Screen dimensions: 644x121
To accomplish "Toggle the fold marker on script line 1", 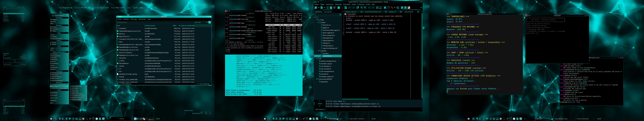I will [345, 14].
